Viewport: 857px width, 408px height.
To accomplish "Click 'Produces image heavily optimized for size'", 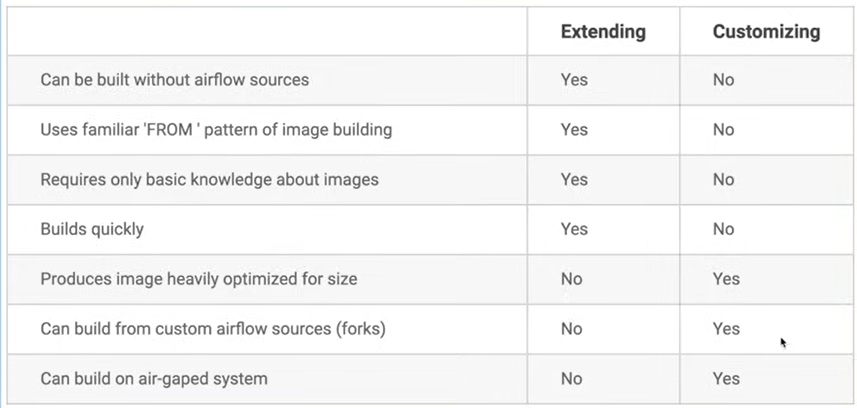I will tap(198, 279).
